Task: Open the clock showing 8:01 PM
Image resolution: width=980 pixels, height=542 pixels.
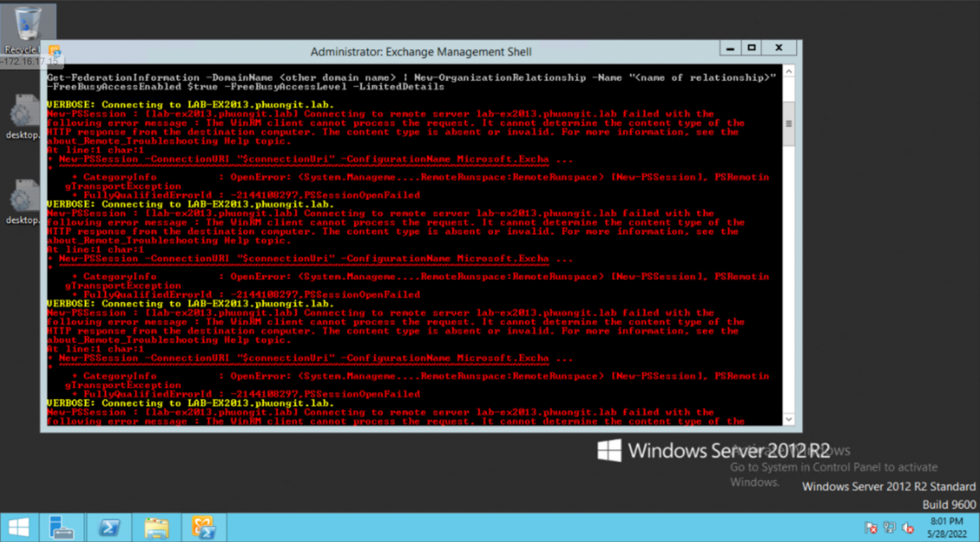Action: [x=947, y=527]
